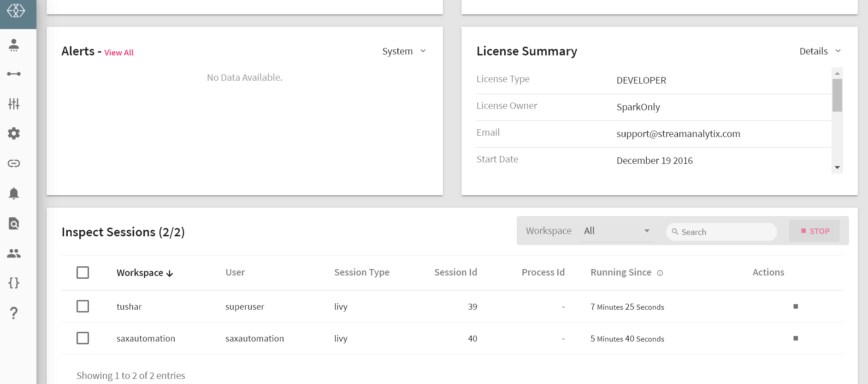Viewport: 868px width, 384px height.
Task: Toggle the select-all sessions checkbox
Action: [x=83, y=272]
